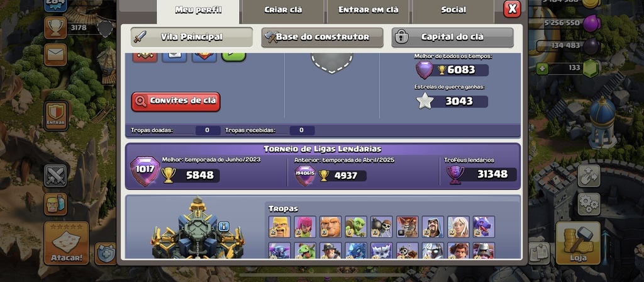Viewport: 644px width, 282px height.
Task: Switch to Entrar em clã tab
Action: [x=369, y=10]
